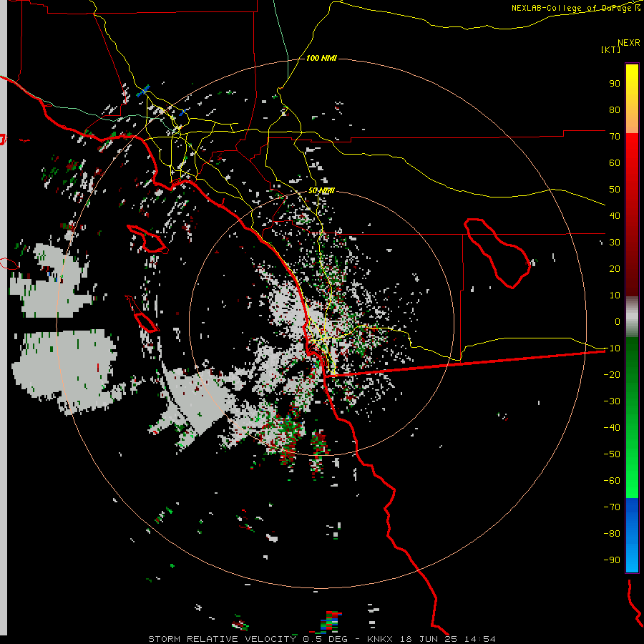Click the 100 NMI range ring label
The width and height of the screenshot is (644, 644).
point(321,58)
